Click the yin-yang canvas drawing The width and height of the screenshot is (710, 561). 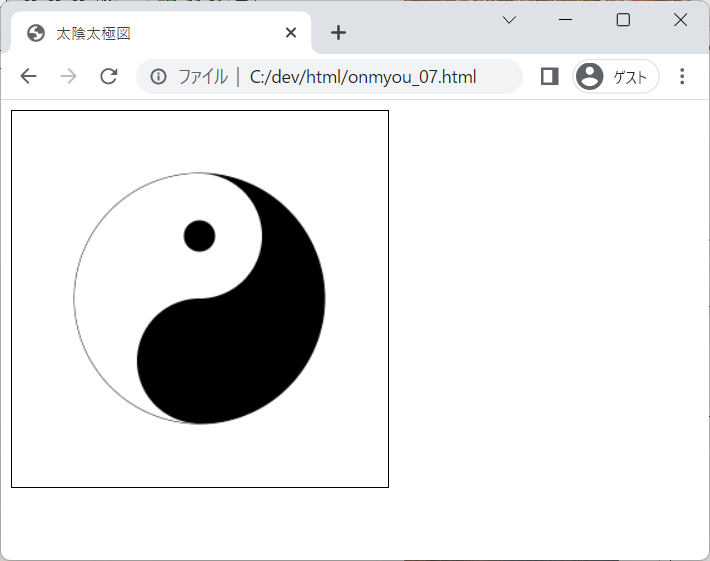coord(200,299)
